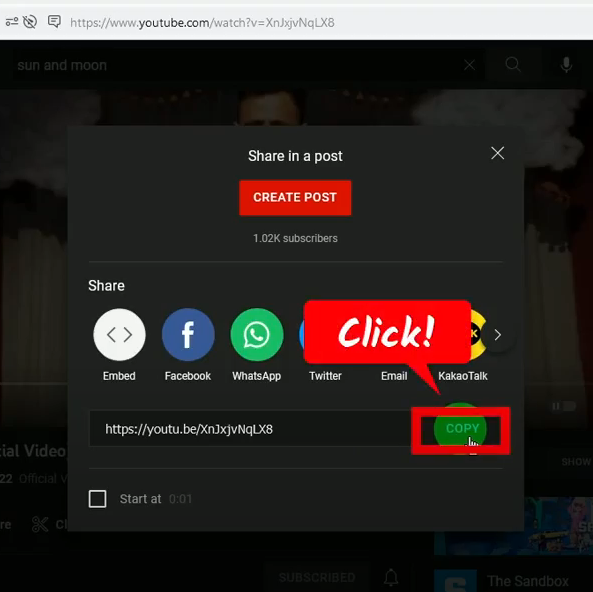This screenshot has height=592, width=593.
Task: Start voice search with microphone icon
Action: 566,65
